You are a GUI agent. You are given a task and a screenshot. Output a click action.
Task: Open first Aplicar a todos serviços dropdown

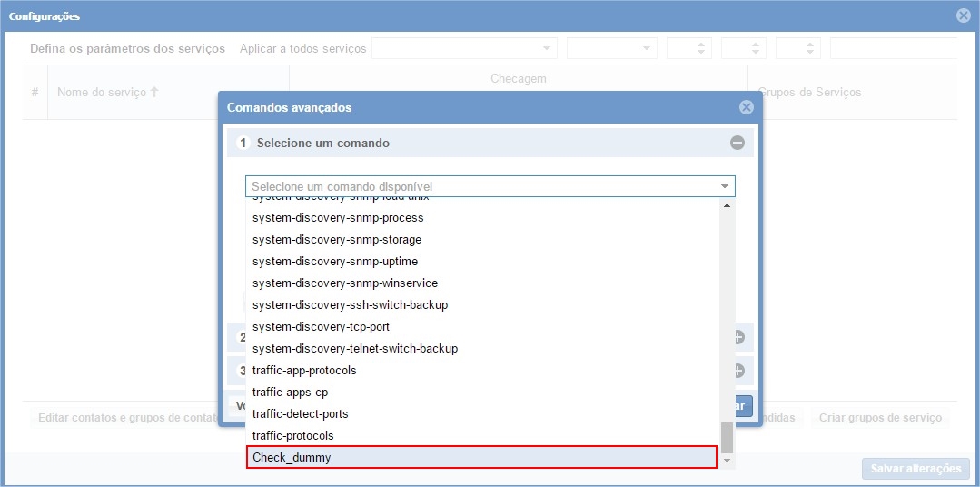click(x=464, y=48)
